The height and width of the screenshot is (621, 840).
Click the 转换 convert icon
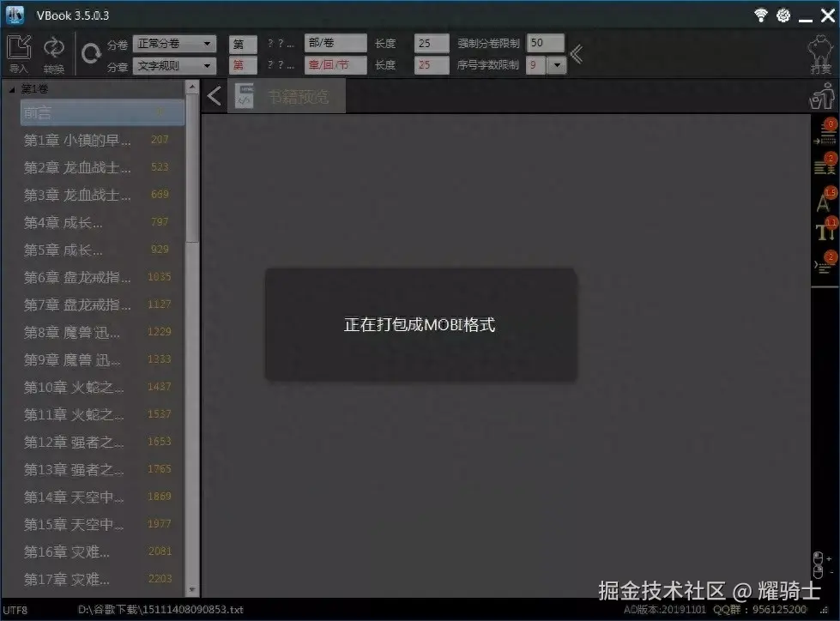click(x=53, y=48)
